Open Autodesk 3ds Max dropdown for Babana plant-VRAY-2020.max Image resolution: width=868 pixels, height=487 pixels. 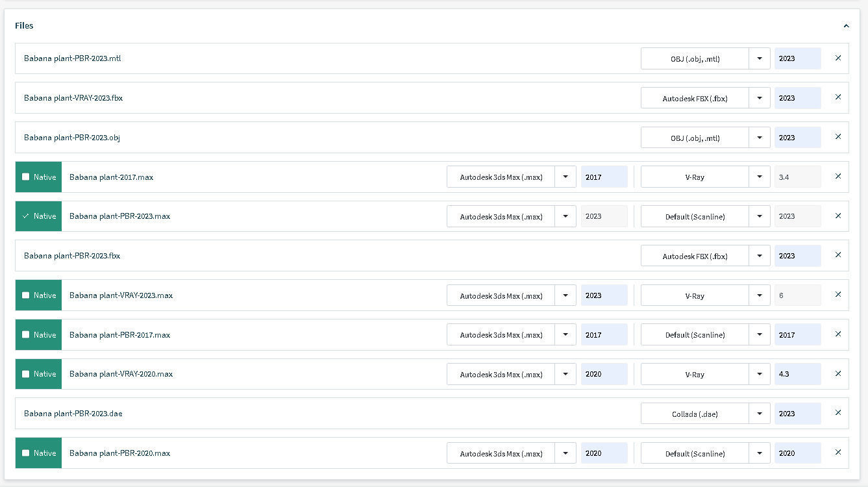coord(565,374)
